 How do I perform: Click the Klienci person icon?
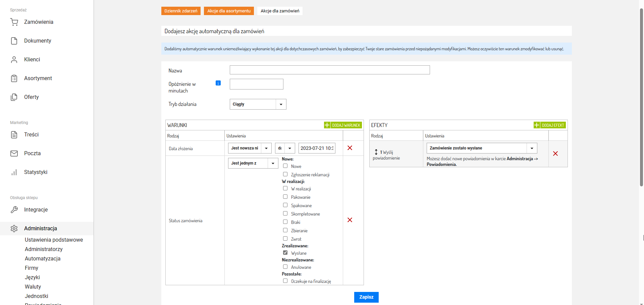pyautogui.click(x=14, y=60)
